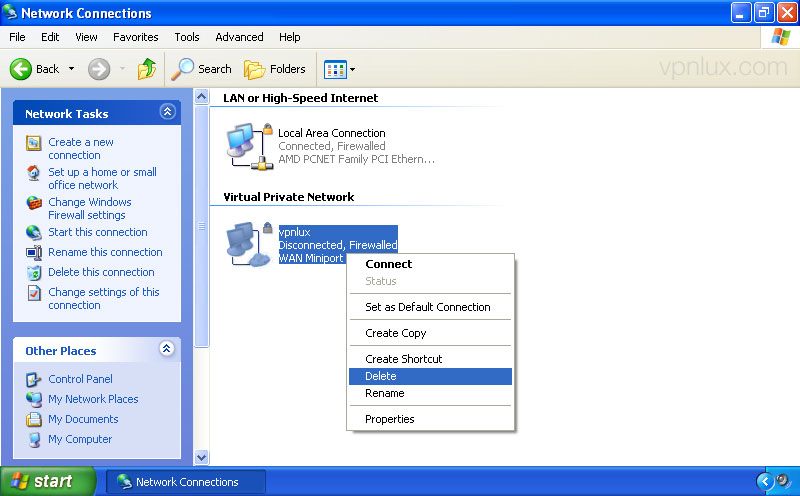
Task: Open Search with magnifier icon
Action: (x=201, y=69)
